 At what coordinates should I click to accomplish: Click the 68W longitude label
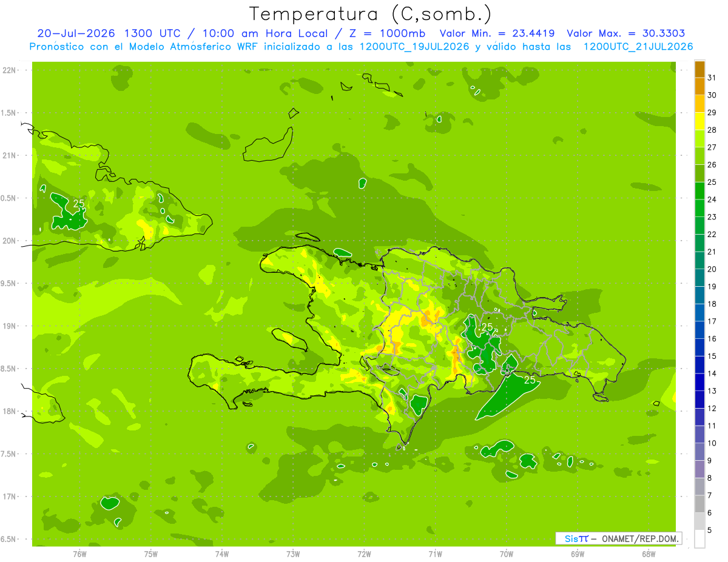649,554
